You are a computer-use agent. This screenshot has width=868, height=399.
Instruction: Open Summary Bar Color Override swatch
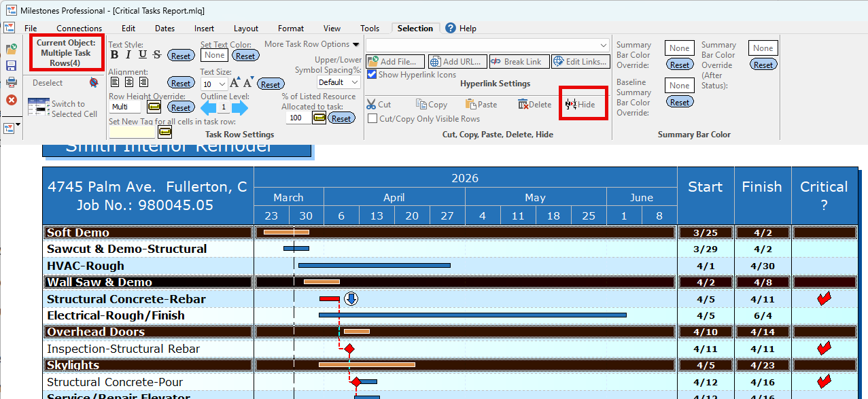click(679, 48)
